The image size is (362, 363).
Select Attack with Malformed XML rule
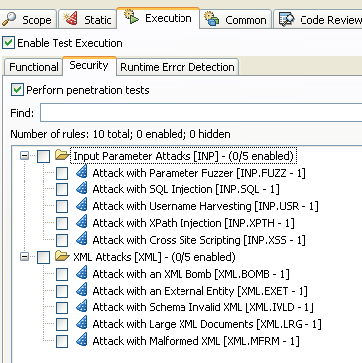tap(196, 341)
